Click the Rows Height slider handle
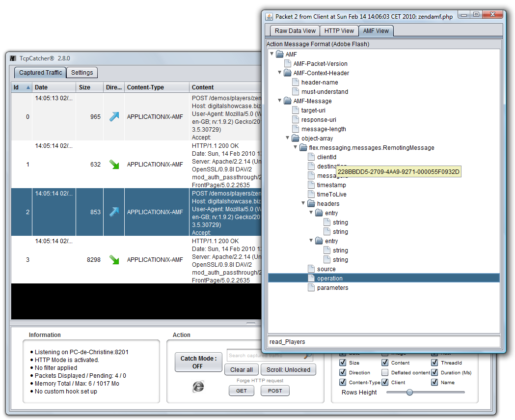Viewport: 515px width, 420px height. [x=409, y=392]
